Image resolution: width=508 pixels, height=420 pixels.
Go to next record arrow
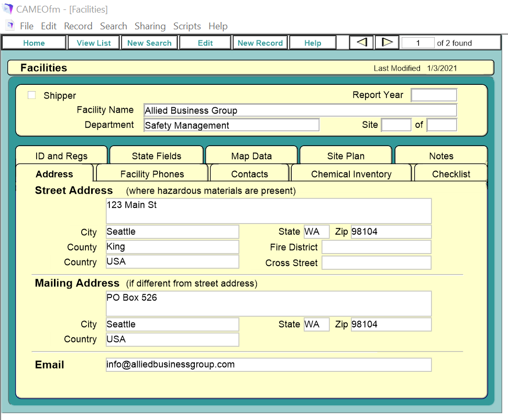tap(387, 42)
